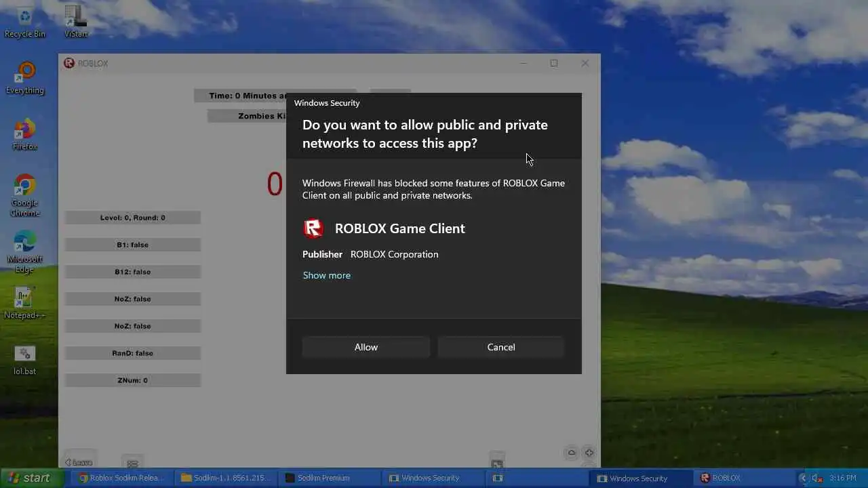Click the B12: false label
868x488 pixels.
coord(133,272)
